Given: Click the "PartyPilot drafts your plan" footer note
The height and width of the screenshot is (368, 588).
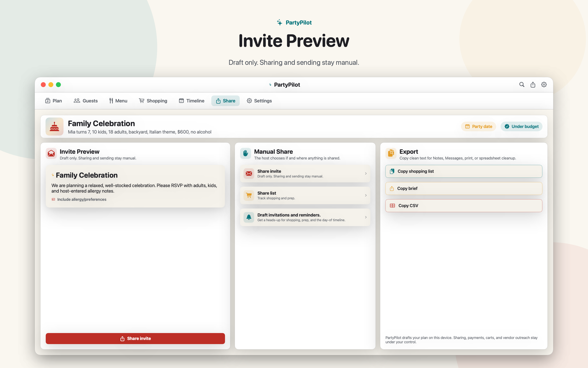Looking at the screenshot, I should pyautogui.click(x=461, y=340).
